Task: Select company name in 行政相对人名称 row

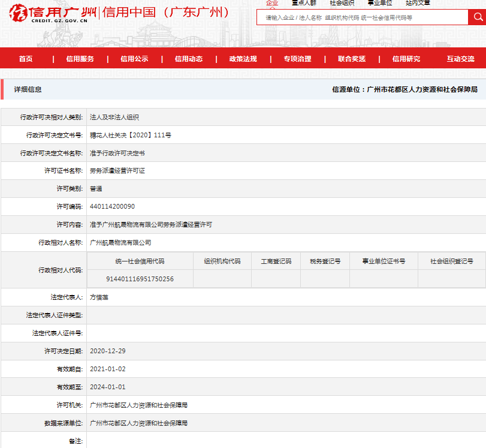Action: coord(120,243)
